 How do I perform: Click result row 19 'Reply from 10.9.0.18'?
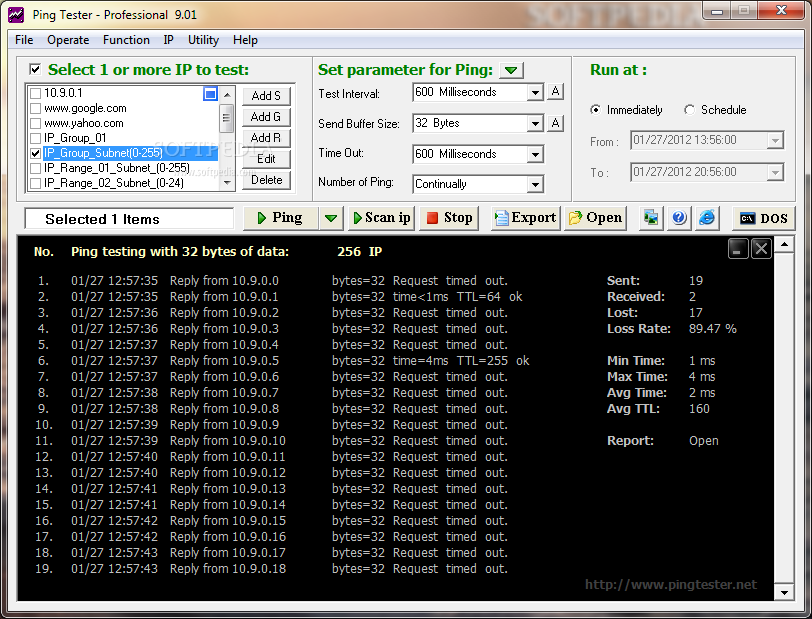pyautogui.click(x=228, y=569)
